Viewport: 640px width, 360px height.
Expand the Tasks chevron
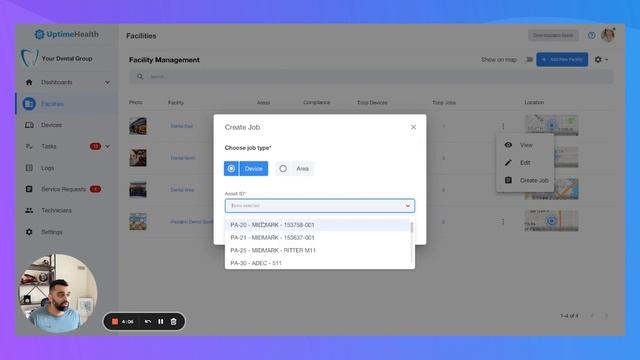[x=107, y=147]
